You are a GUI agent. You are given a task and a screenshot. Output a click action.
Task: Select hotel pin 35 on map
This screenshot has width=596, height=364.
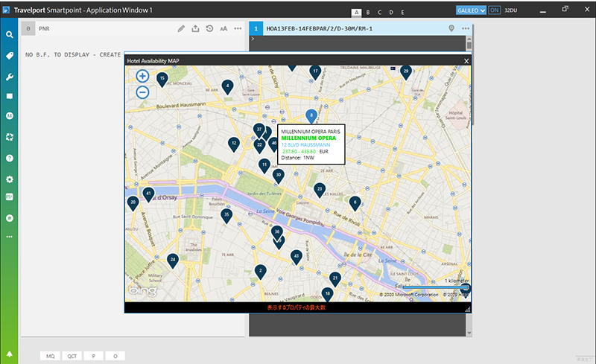coord(226,215)
